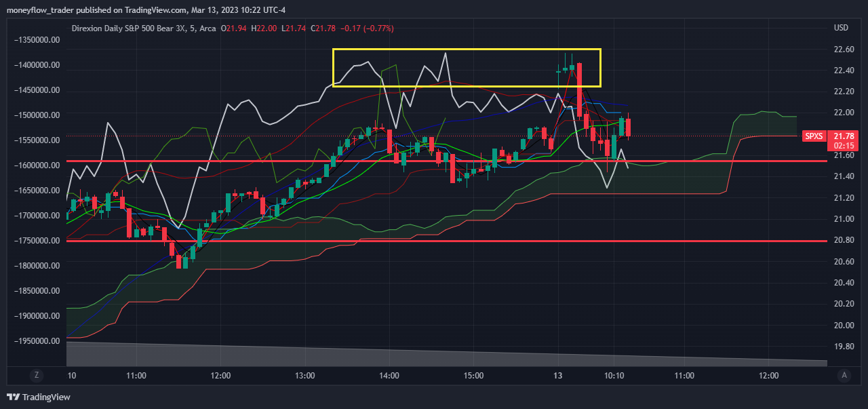Screen dimensions: 868x409
Task: Click the 20.20 price axis label
Action: pos(844,304)
